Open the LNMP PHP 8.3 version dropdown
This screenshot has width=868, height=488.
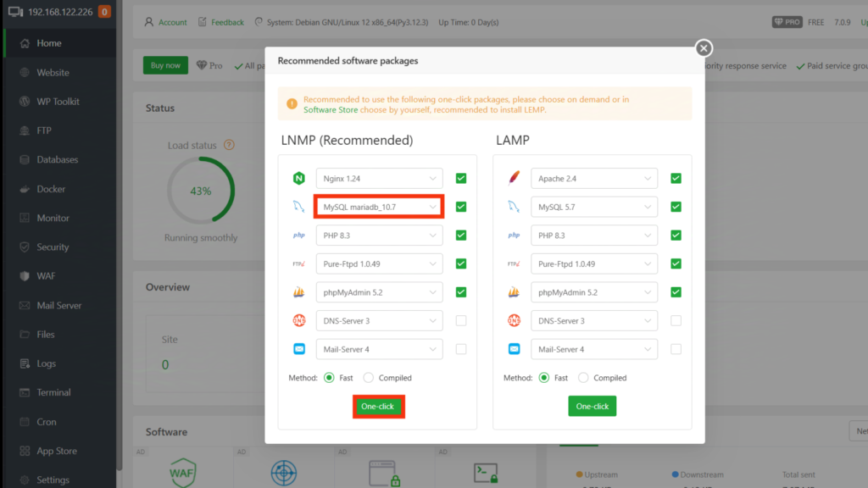pyautogui.click(x=379, y=236)
